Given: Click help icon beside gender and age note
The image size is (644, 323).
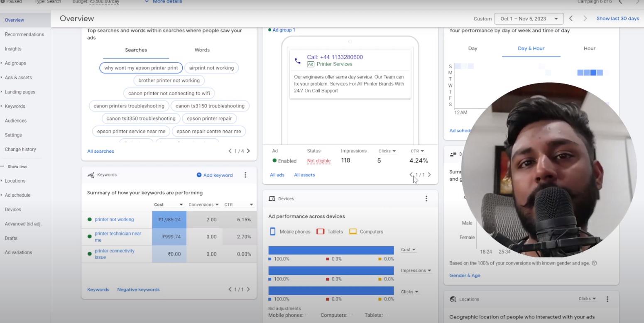Looking at the screenshot, I should coord(594,263).
